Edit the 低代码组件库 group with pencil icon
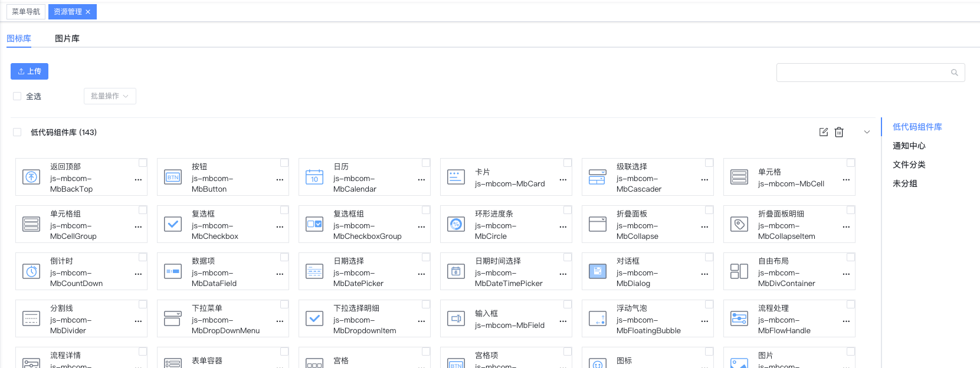 click(x=824, y=132)
